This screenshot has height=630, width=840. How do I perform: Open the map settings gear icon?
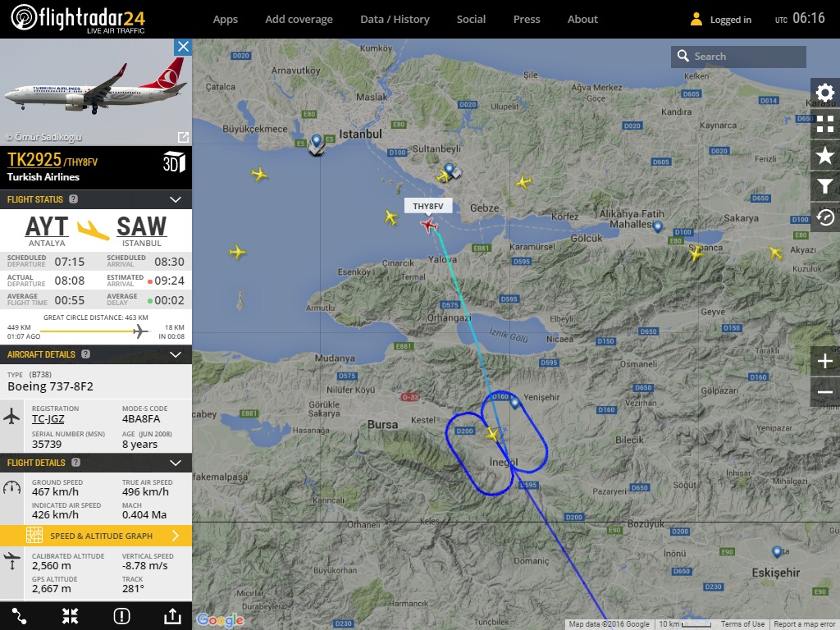click(x=825, y=93)
